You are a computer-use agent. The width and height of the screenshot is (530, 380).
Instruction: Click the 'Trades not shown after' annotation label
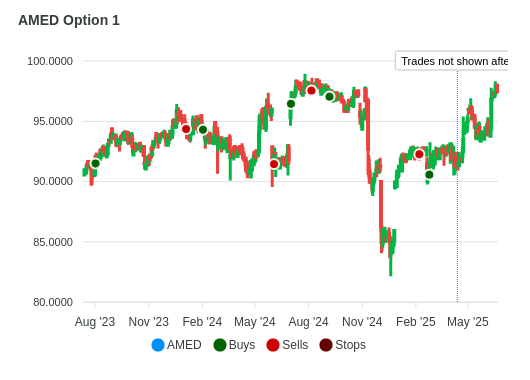point(452,61)
